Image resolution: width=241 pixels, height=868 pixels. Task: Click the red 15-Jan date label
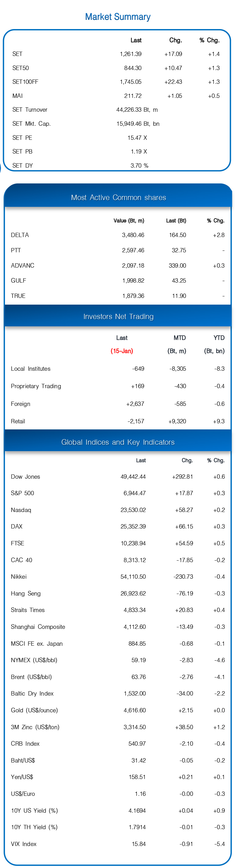[x=122, y=351]
